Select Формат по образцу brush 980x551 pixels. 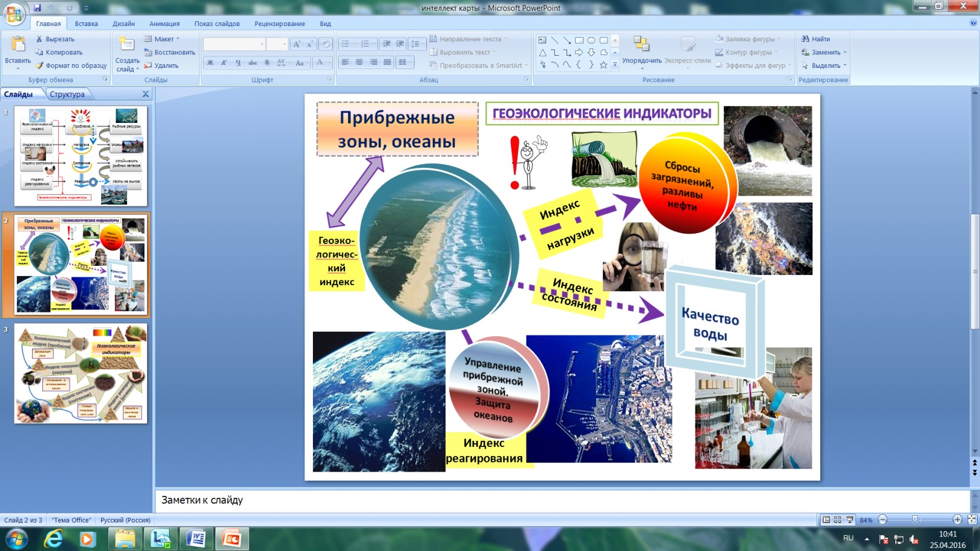[x=39, y=65]
